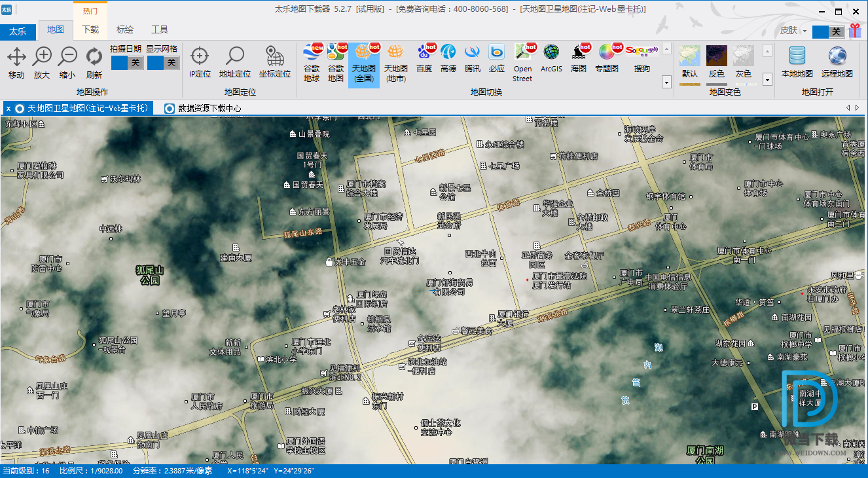The width and height of the screenshot is (868, 478).
Task: Click the 光丰五金 lock marker on map
Action: coord(329,262)
